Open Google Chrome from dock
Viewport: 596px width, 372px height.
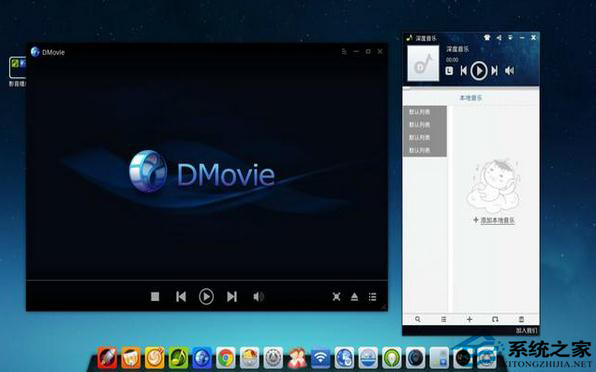(x=226, y=358)
